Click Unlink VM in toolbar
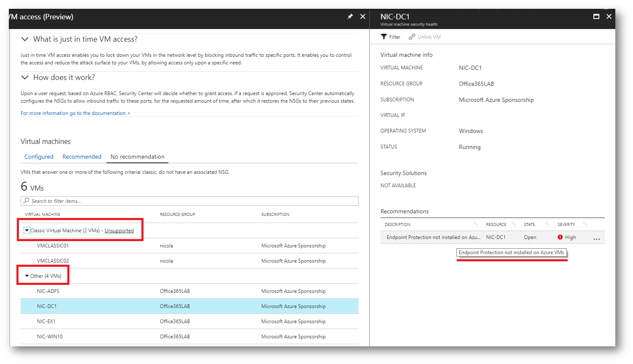 (x=425, y=37)
